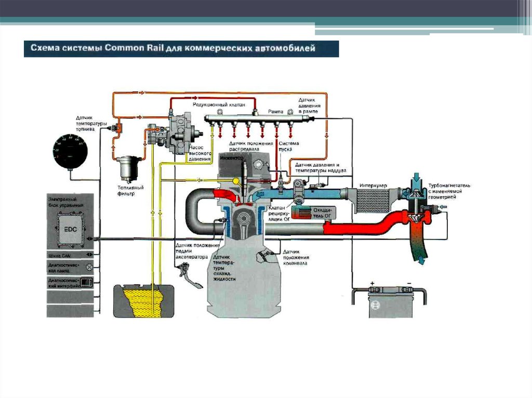Click the intercooler grid block

(370, 201)
